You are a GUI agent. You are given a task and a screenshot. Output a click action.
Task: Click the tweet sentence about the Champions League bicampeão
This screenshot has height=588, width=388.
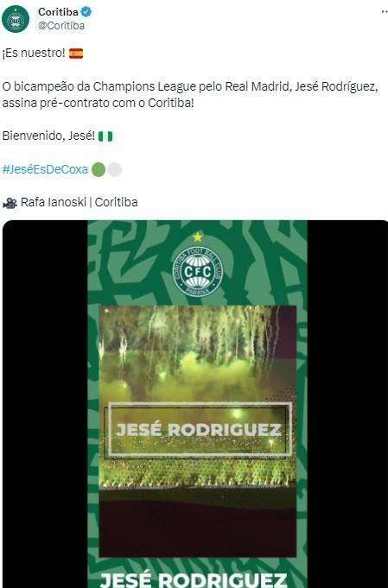click(x=190, y=94)
